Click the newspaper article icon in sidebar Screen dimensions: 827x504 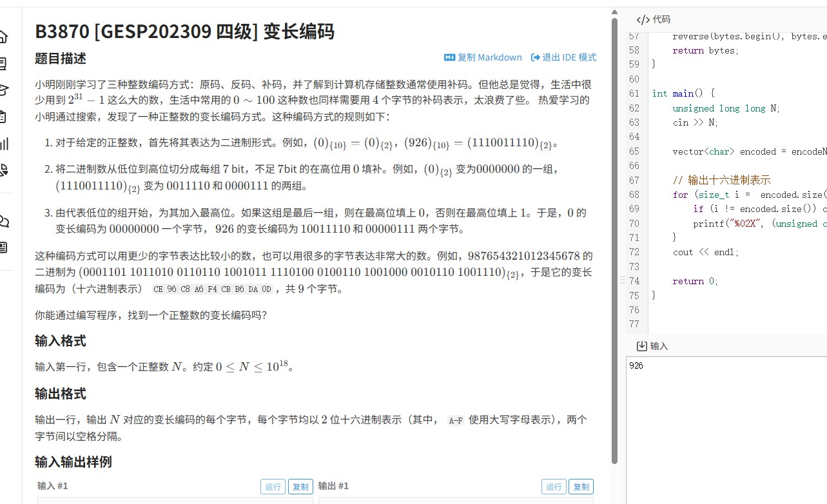click(x=3, y=247)
